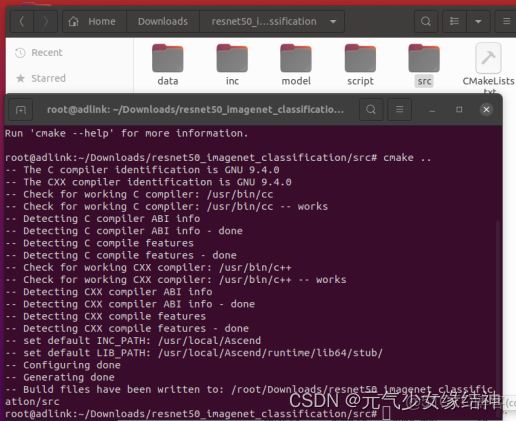Click 'The CXX compiler identification' line
This screenshot has width=516, height=421.
(x=148, y=182)
